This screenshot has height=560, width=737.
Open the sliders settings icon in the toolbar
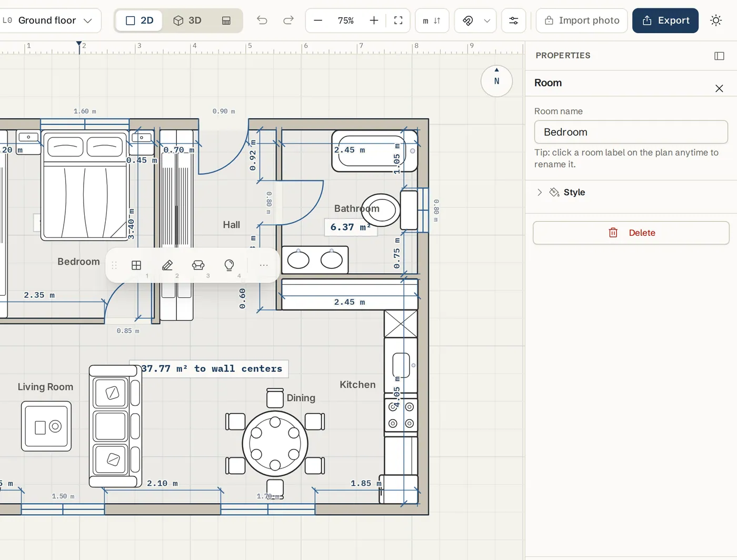pyautogui.click(x=513, y=21)
